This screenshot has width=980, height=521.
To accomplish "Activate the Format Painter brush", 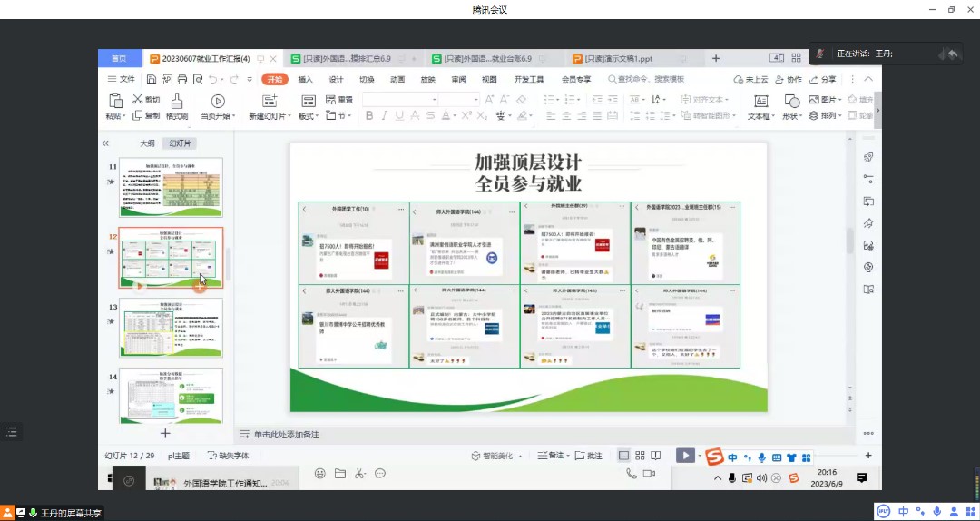I will [x=177, y=101].
